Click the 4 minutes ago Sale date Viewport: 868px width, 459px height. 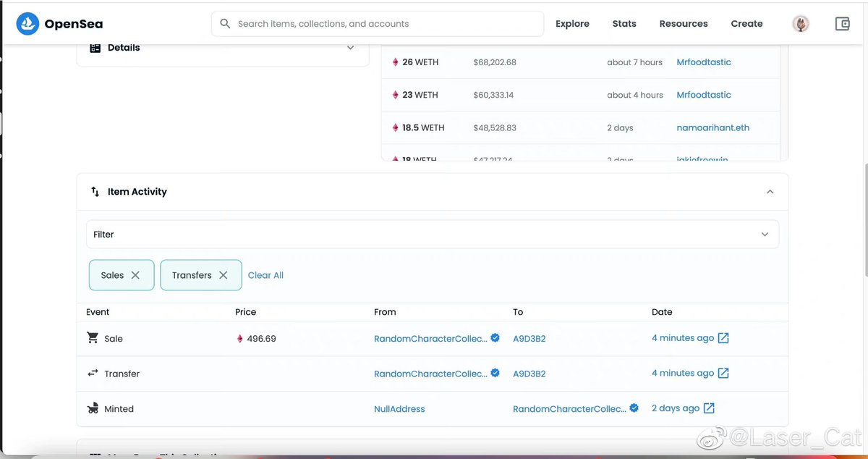(683, 338)
